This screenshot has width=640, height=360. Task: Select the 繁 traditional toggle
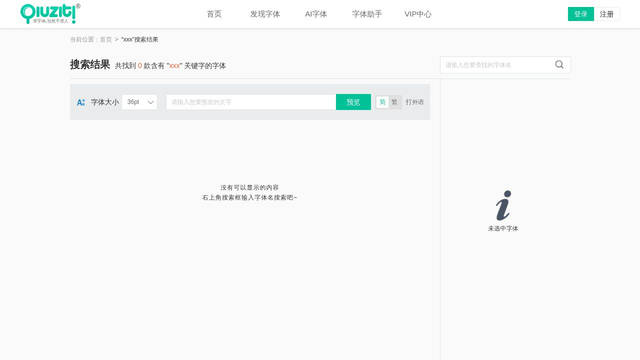pos(395,102)
